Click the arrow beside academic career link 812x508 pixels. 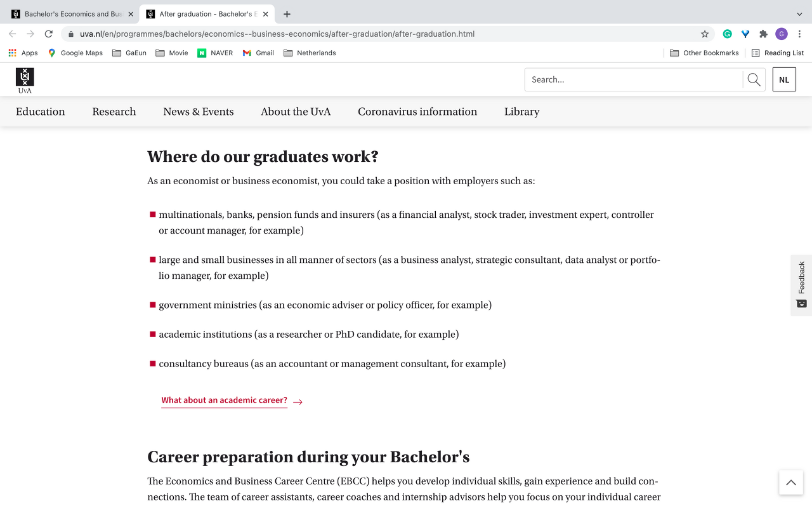point(298,401)
